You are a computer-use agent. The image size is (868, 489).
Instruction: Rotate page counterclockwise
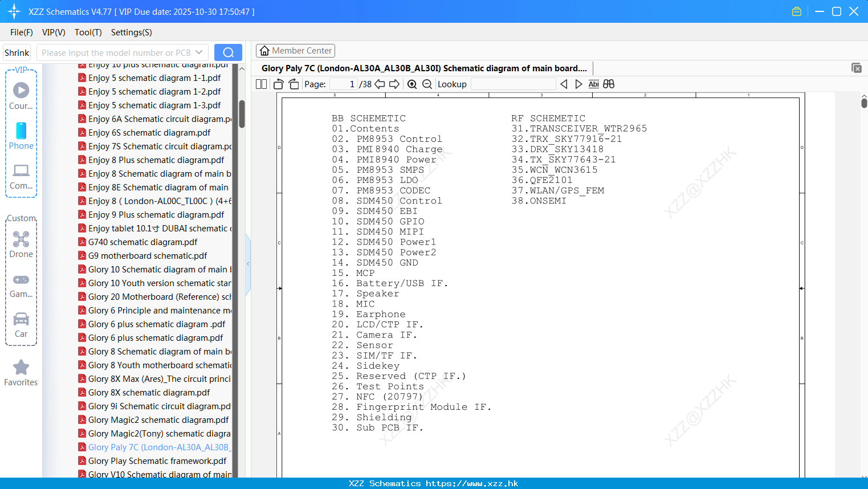point(278,84)
